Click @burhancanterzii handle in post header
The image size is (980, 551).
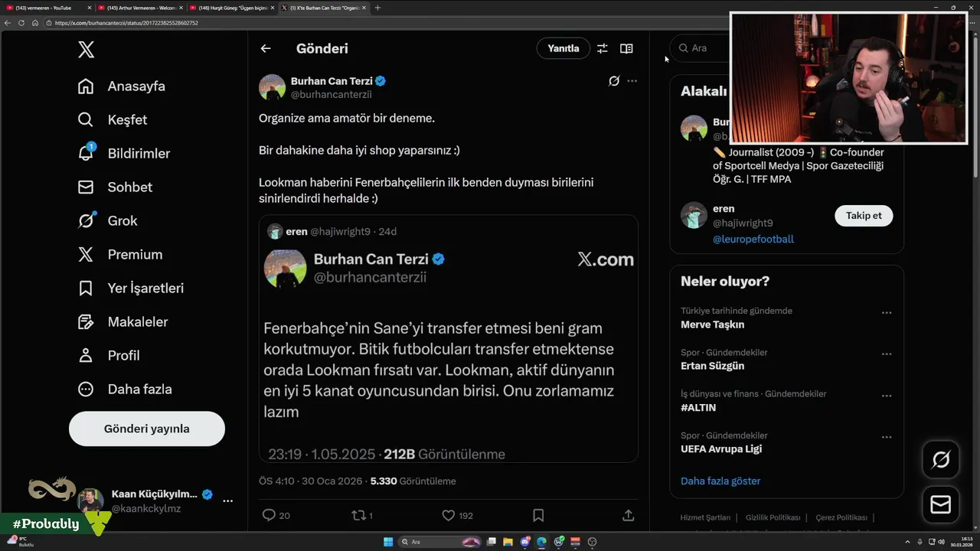pyautogui.click(x=332, y=94)
